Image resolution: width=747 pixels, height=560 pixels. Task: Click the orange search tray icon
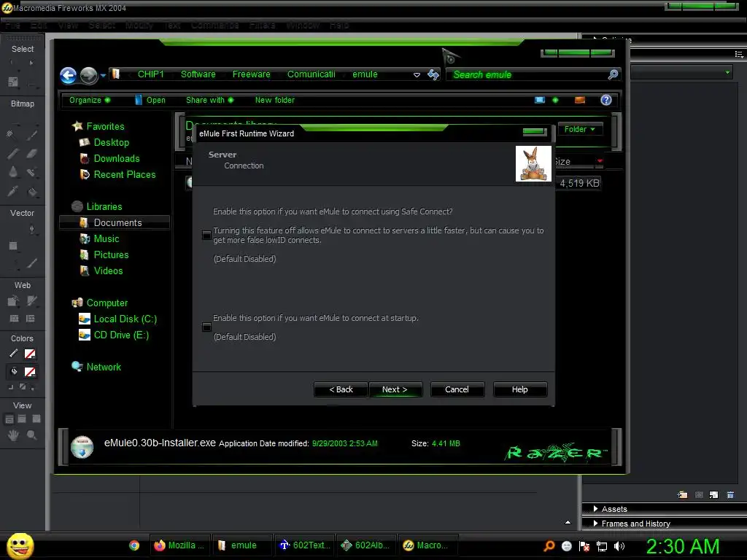[549, 546]
